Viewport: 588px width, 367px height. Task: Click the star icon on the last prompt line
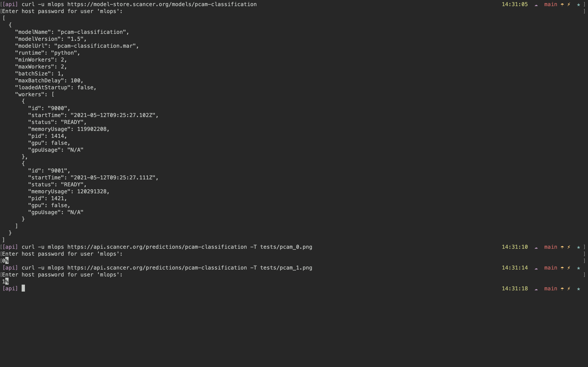click(578, 289)
